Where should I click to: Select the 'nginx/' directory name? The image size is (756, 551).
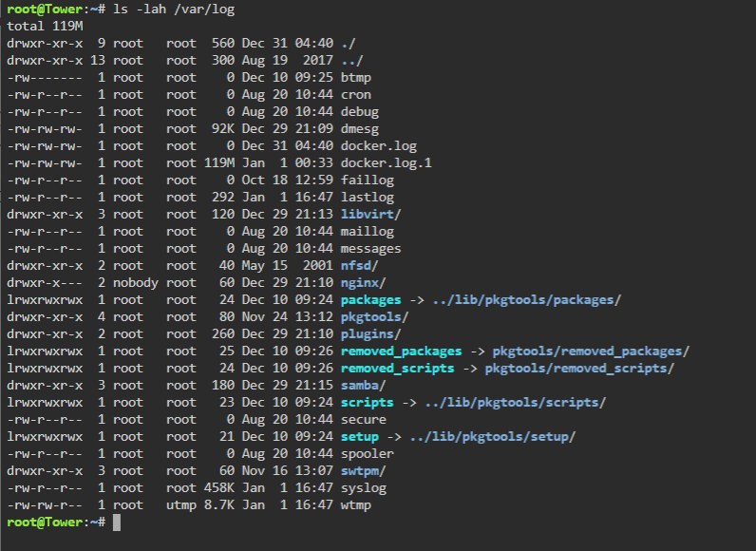click(x=363, y=283)
